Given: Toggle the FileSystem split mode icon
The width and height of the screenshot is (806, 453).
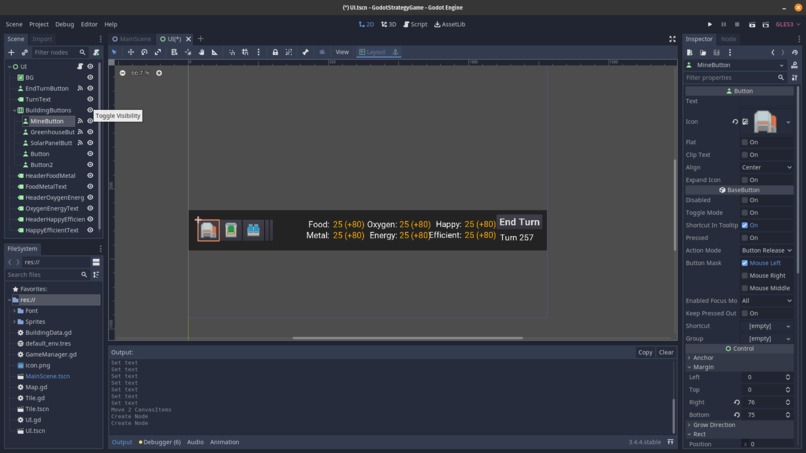Looking at the screenshot, I should (96, 262).
